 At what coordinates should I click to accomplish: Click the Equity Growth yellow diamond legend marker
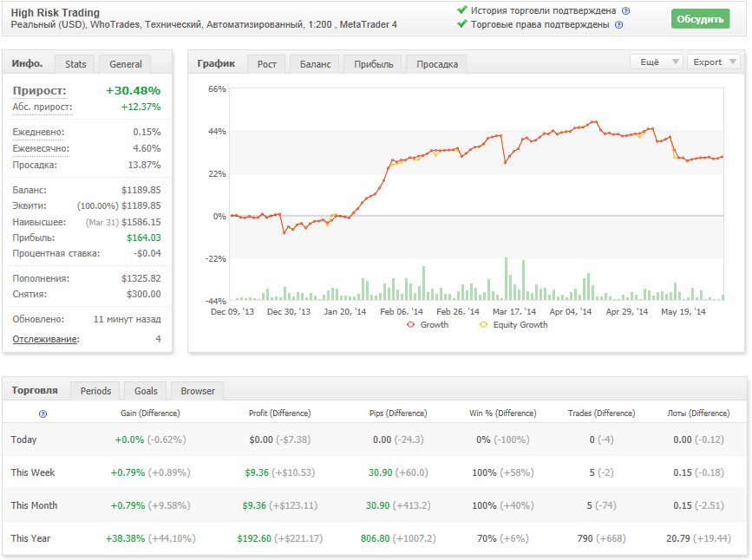point(481,324)
